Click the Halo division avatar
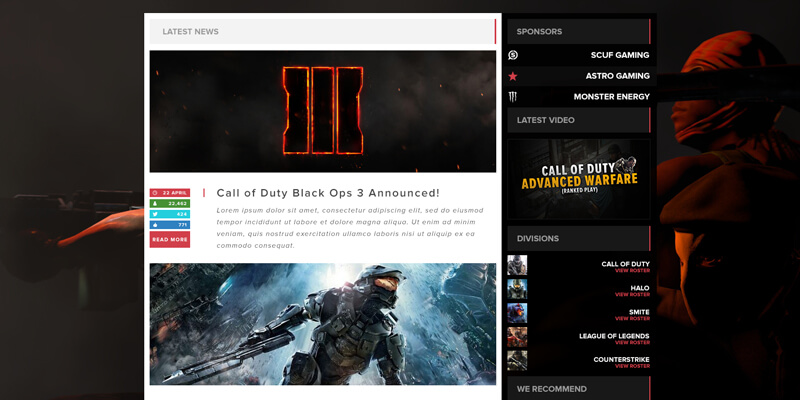The height and width of the screenshot is (400, 800). pos(517,289)
